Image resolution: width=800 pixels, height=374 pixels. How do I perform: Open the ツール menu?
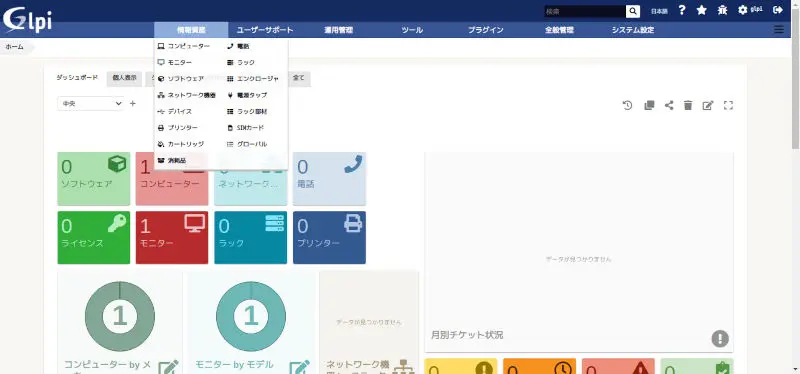click(412, 30)
